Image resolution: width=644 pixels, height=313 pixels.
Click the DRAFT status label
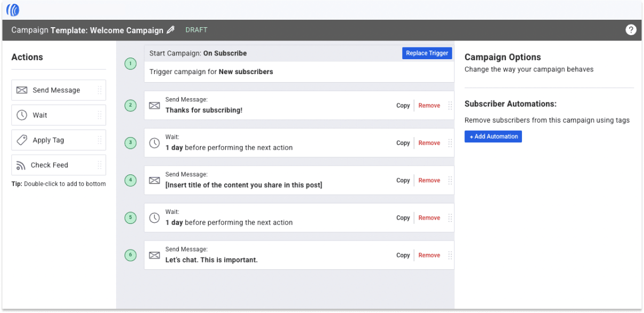pyautogui.click(x=196, y=30)
